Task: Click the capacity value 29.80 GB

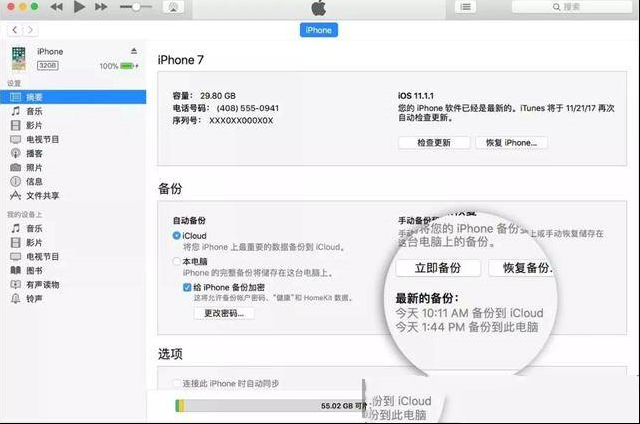Action: 218,96
